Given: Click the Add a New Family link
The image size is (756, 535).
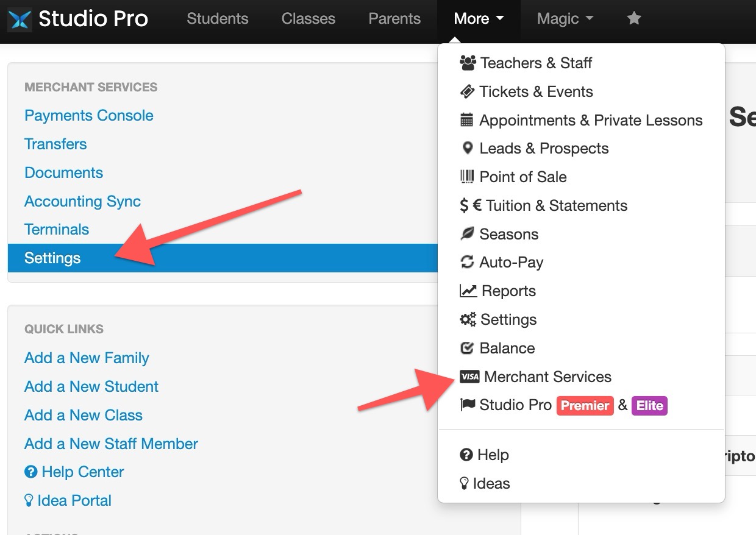Looking at the screenshot, I should [x=87, y=358].
